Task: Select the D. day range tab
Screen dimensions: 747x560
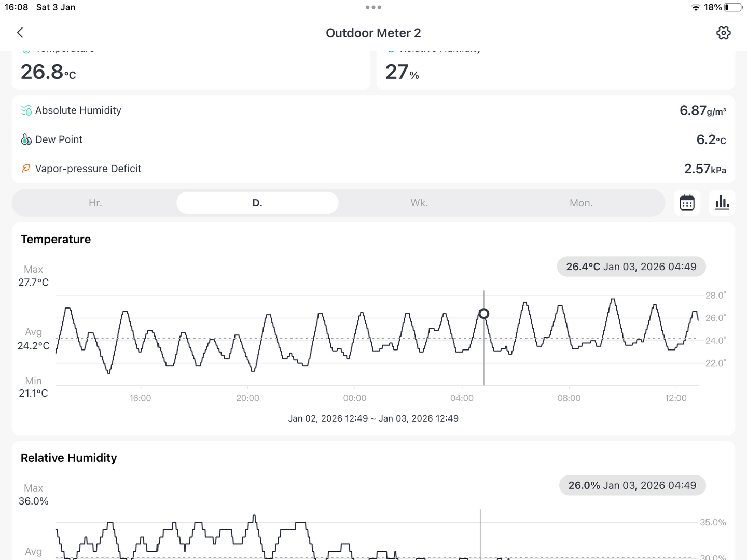Action: (x=257, y=203)
